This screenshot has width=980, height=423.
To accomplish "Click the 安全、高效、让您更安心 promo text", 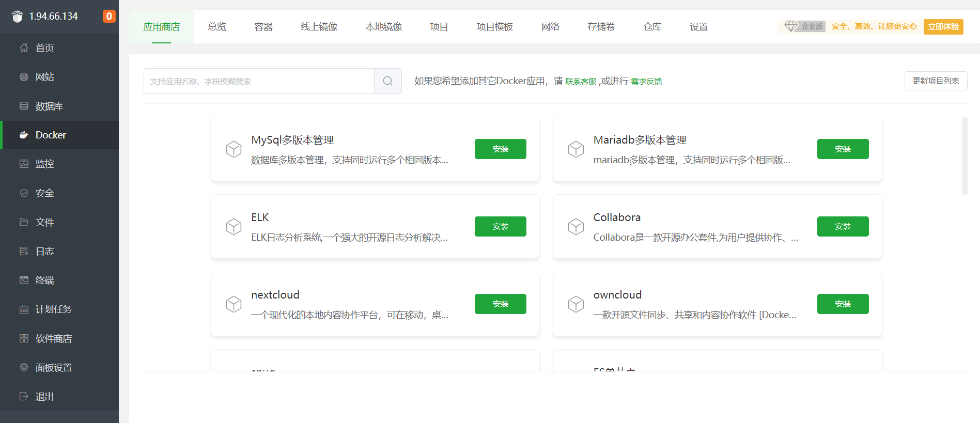I will pyautogui.click(x=874, y=26).
